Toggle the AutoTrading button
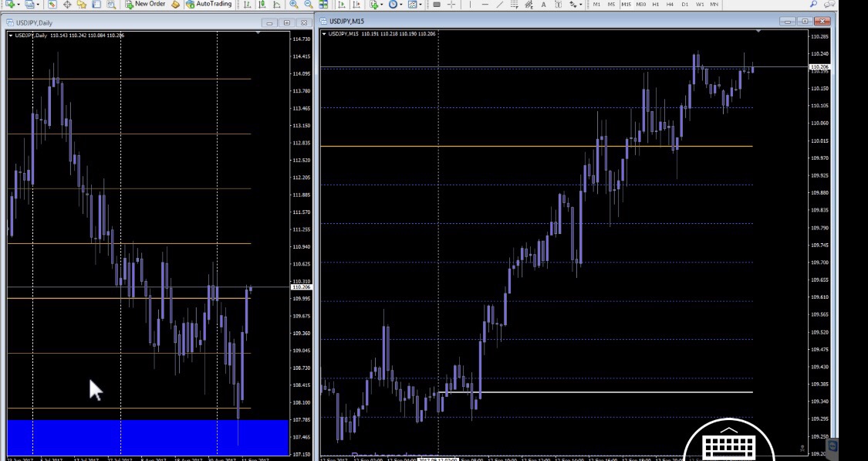 tap(208, 4)
